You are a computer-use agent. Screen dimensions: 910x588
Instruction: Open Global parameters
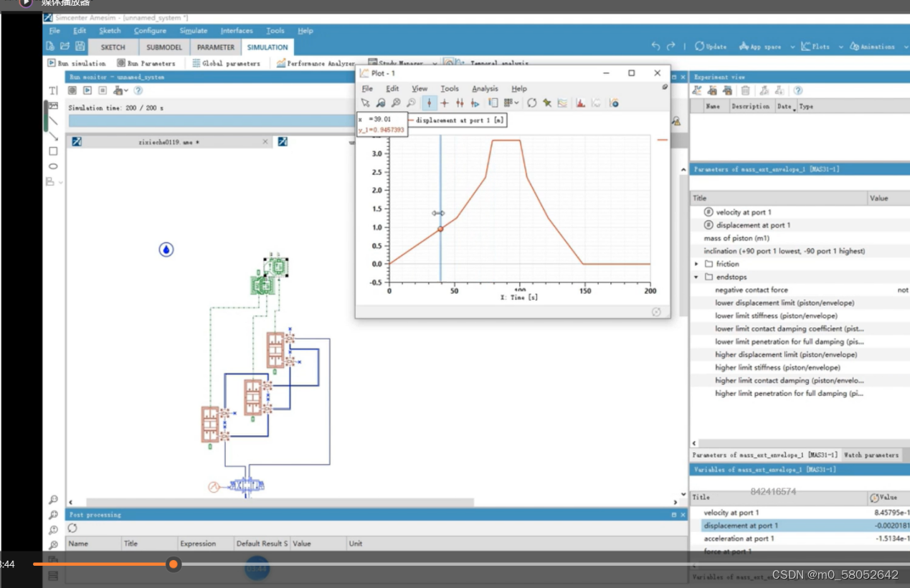coord(226,63)
